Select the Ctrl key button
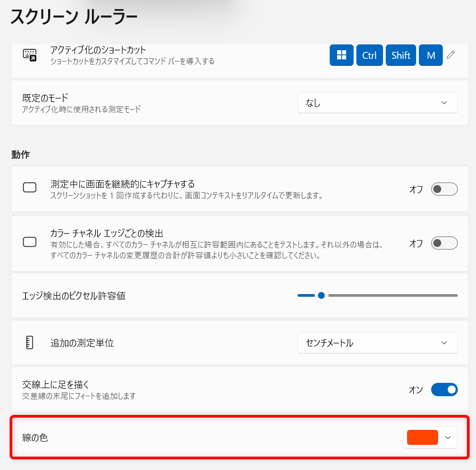The width and height of the screenshot is (476, 470). 370,55
